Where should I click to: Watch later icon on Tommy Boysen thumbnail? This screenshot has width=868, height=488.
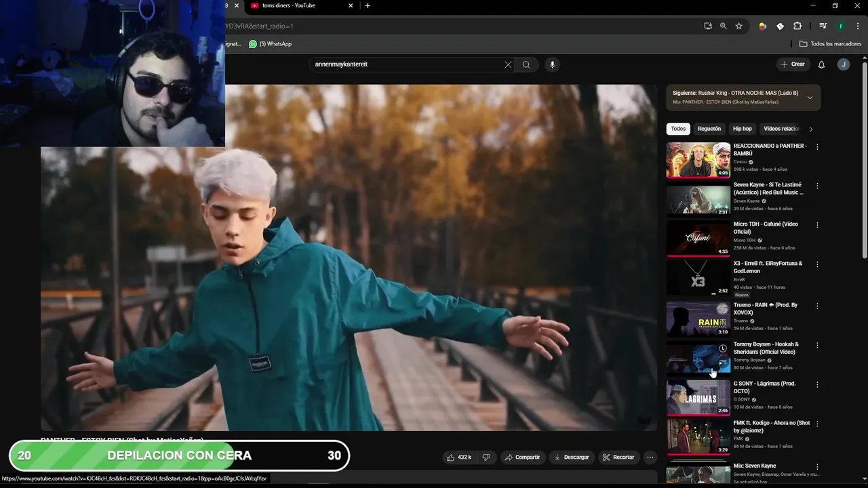(723, 348)
